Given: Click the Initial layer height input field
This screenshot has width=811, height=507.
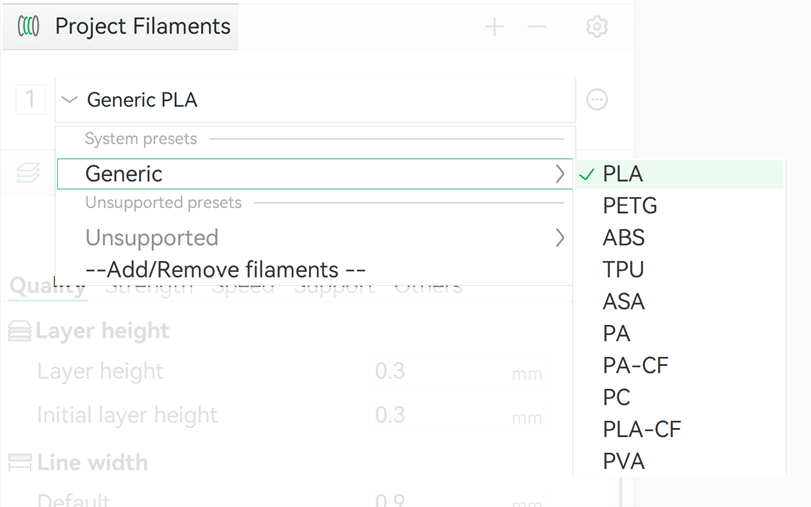Looking at the screenshot, I should point(440,415).
